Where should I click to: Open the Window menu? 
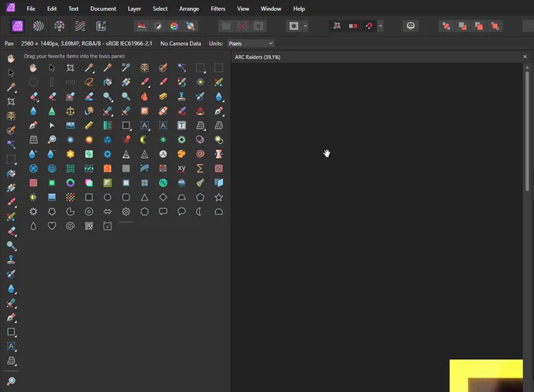271,9
